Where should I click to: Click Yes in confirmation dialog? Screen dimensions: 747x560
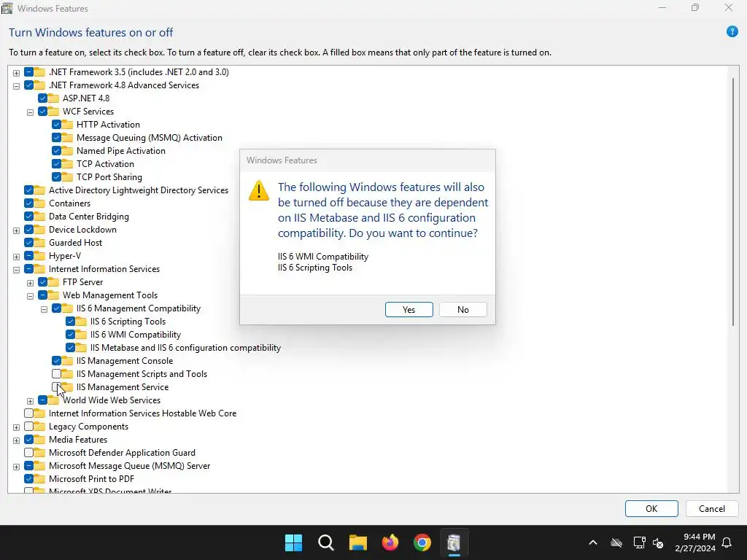tap(409, 309)
